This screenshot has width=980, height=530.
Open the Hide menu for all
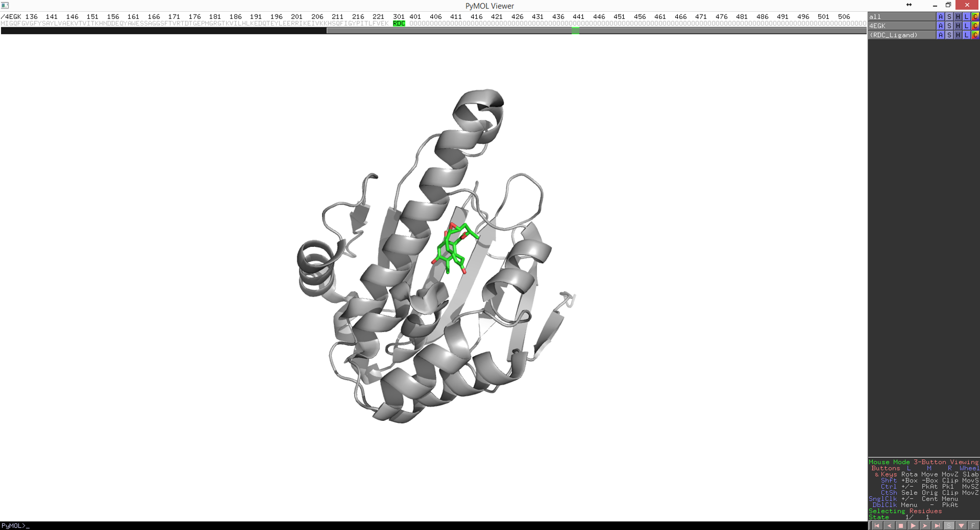[958, 17]
